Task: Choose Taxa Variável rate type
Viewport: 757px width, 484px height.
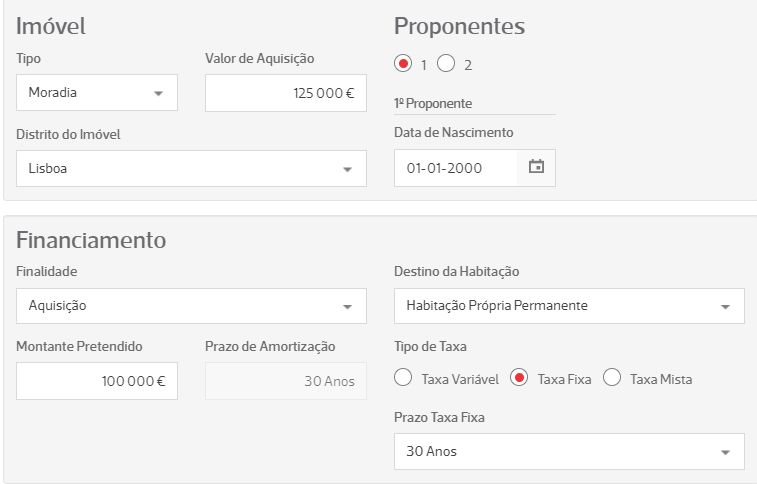Action: click(403, 378)
